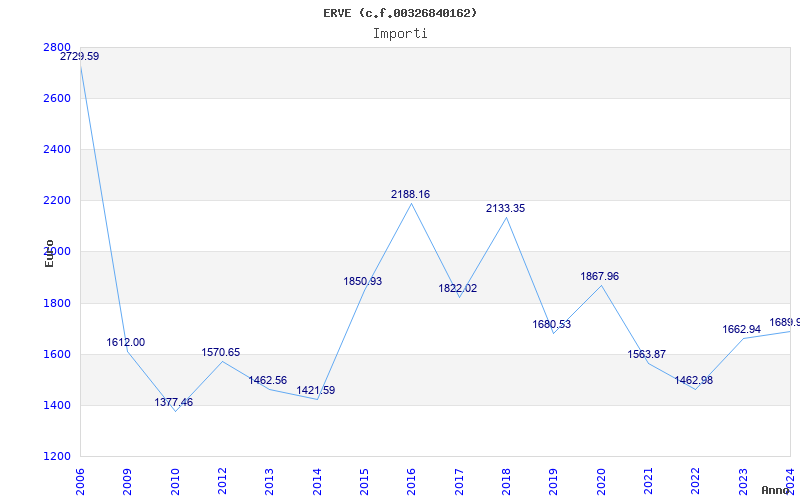This screenshot has width=800, height=500.
Task: Click the x-axis year 2009
Action: click(128, 482)
